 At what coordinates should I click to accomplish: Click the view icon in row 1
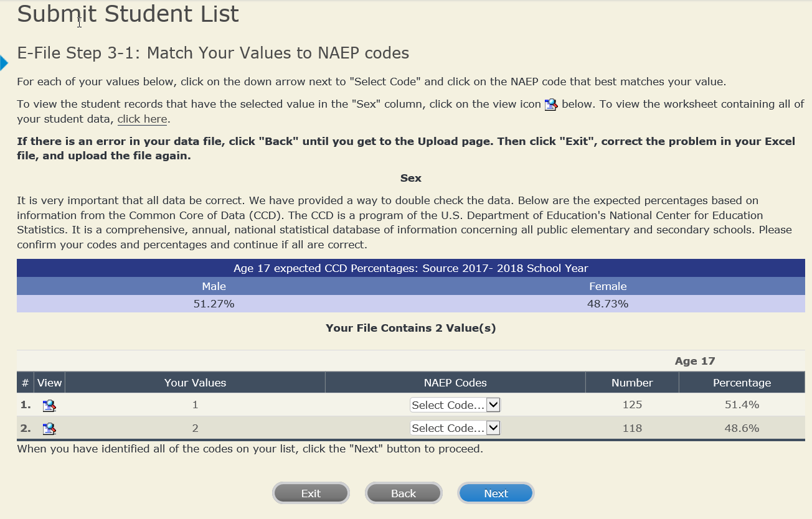[x=49, y=406]
